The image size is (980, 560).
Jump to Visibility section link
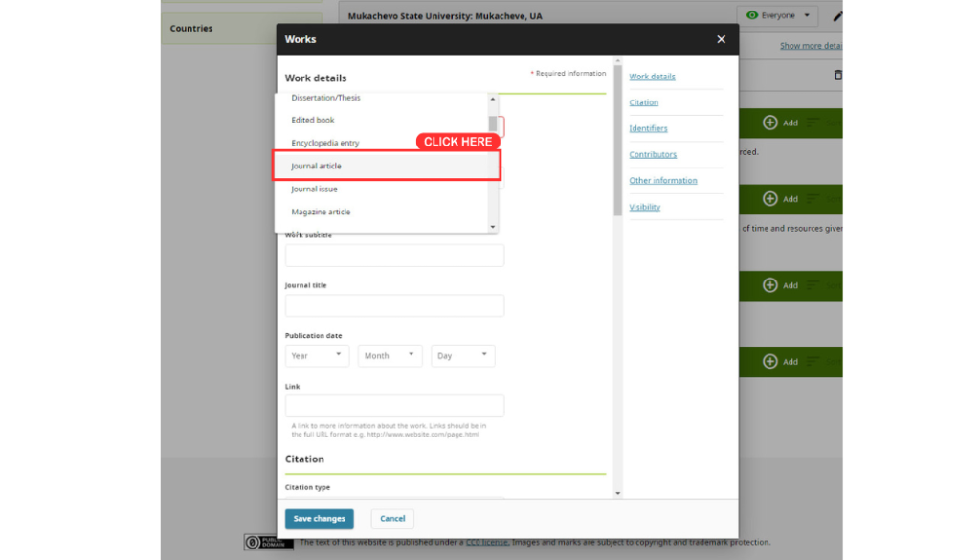click(644, 207)
